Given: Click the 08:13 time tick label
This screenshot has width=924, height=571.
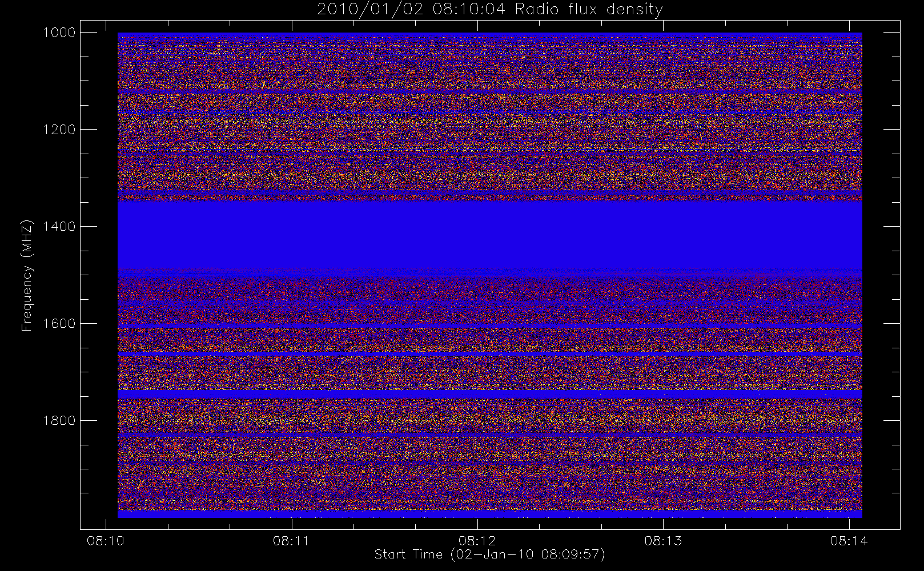Looking at the screenshot, I should point(663,541).
